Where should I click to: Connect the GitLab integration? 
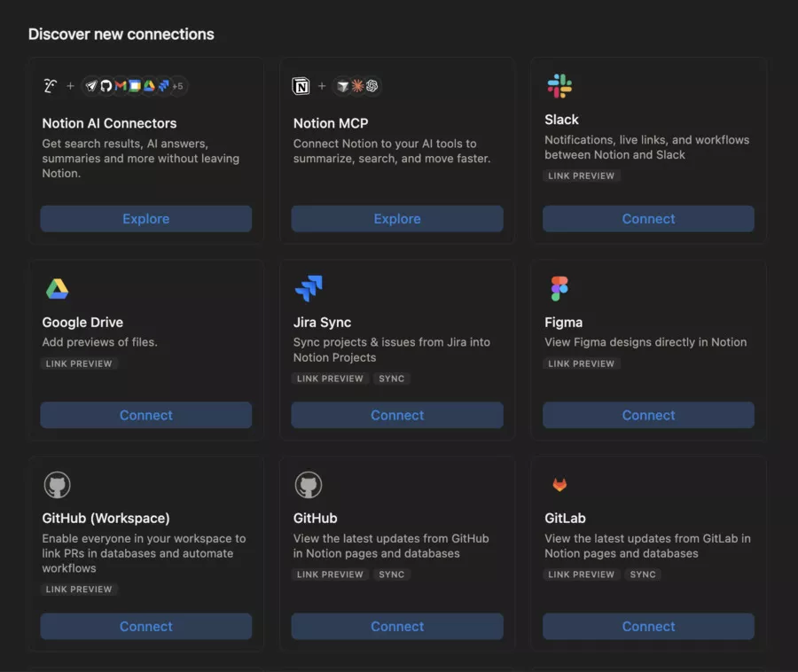648,626
